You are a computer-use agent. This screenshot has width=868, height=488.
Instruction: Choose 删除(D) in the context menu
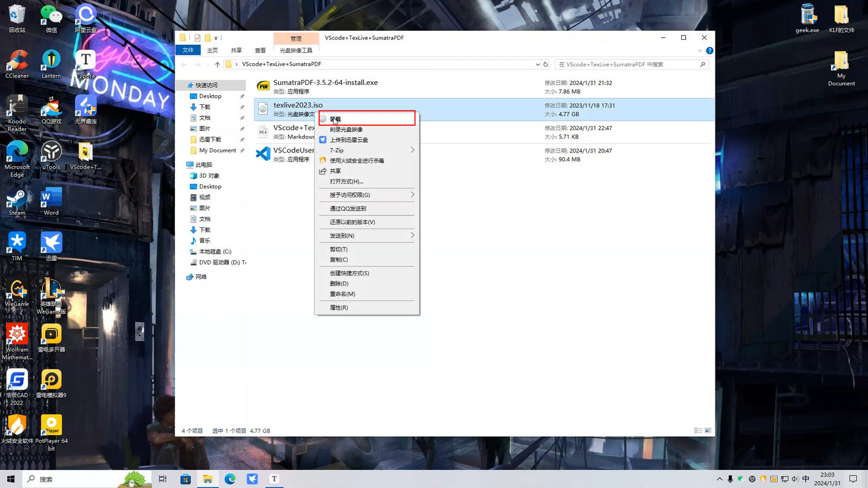pos(367,284)
